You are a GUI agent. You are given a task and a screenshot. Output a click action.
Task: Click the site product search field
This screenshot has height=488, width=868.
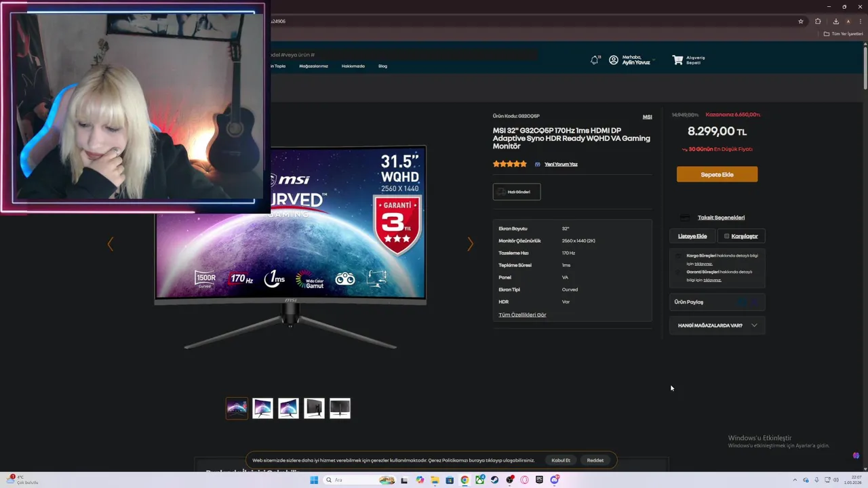pos(403,55)
